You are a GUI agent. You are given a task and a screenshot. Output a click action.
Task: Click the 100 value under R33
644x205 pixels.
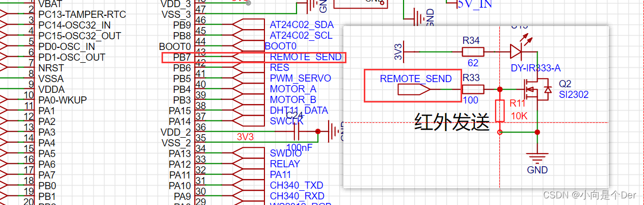click(471, 101)
